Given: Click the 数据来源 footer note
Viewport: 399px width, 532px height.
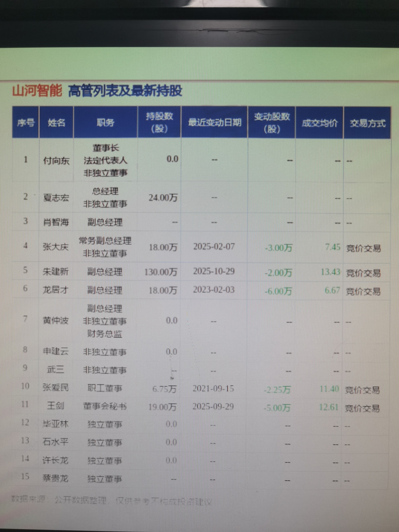Looking at the screenshot, I should [111, 500].
